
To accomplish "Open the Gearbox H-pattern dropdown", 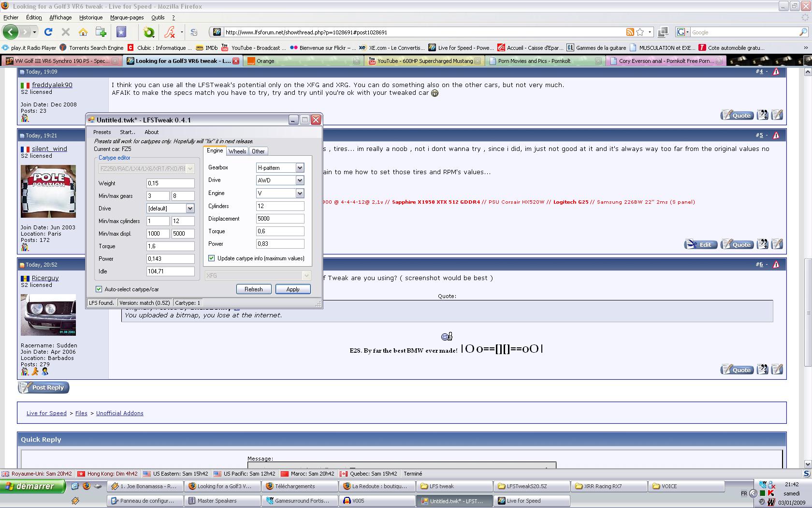I will tap(300, 167).
